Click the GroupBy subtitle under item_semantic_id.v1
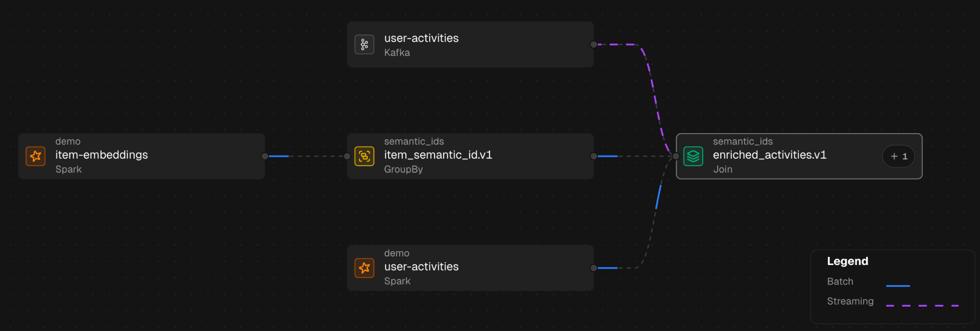The height and width of the screenshot is (331, 980). pyautogui.click(x=403, y=169)
